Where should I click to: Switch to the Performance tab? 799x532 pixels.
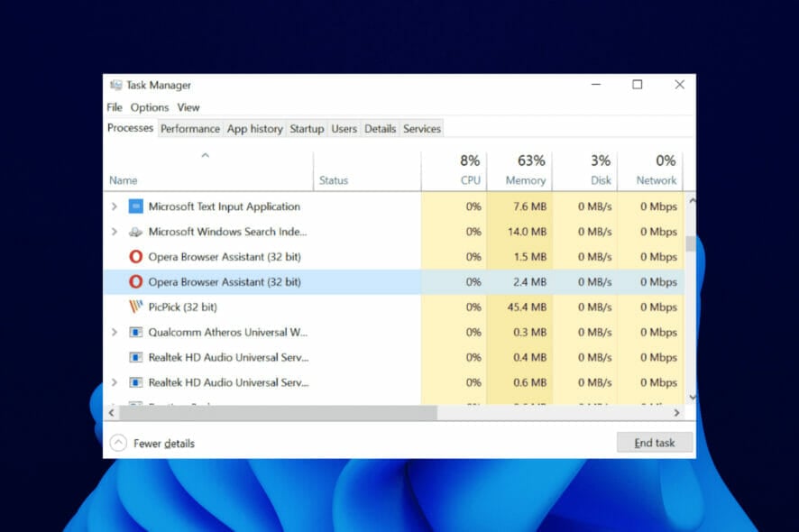(190, 129)
